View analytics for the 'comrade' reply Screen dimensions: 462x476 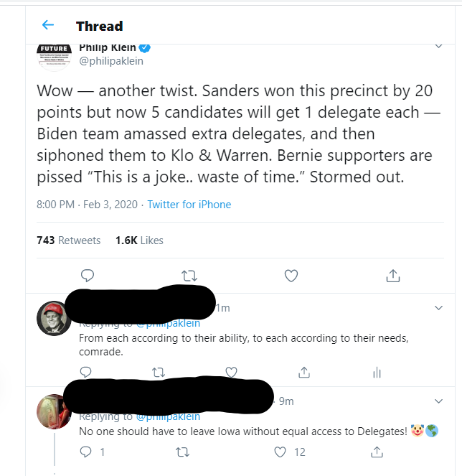click(377, 372)
